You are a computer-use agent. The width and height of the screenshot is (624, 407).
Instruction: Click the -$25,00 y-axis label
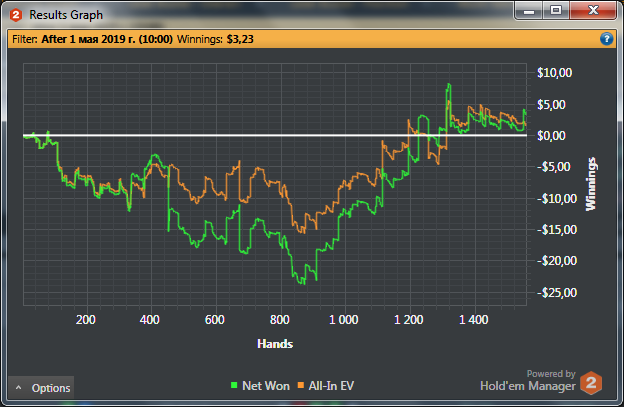click(x=557, y=292)
